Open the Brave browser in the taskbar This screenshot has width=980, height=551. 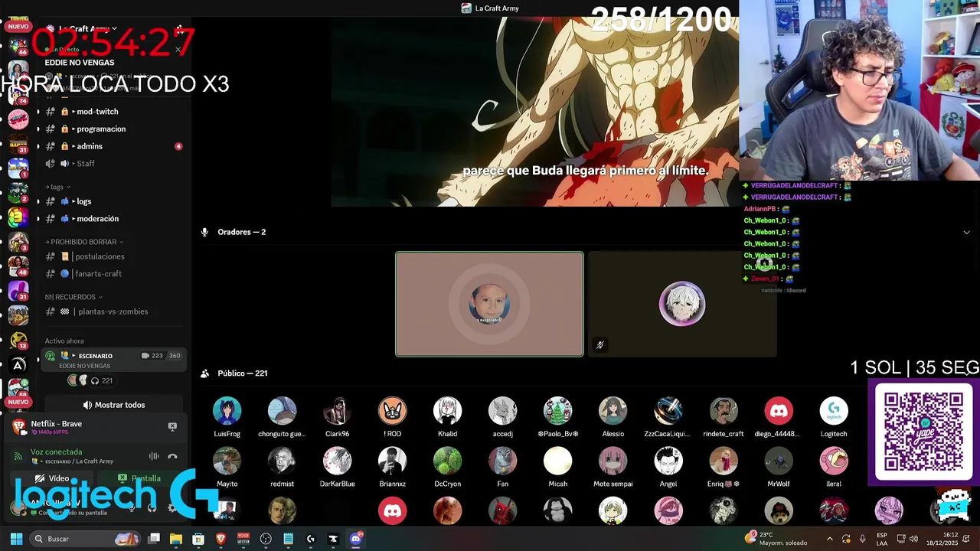coord(221,539)
